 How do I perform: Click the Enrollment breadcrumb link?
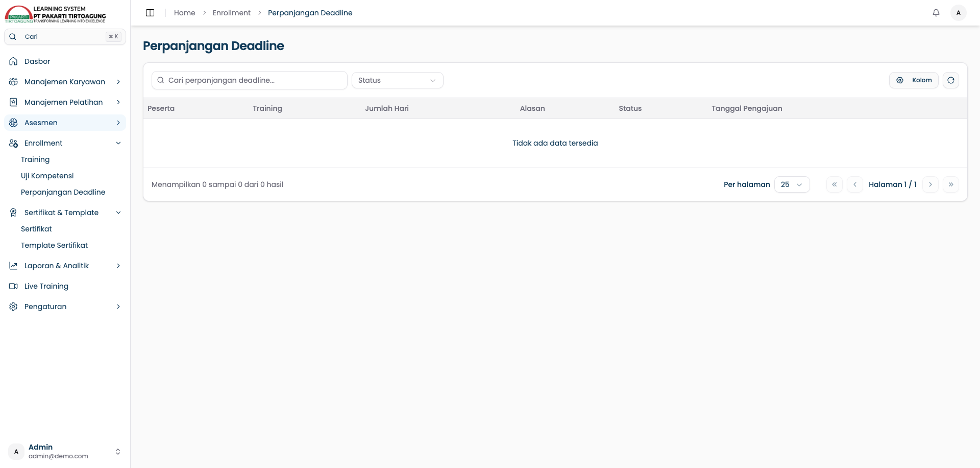(232, 13)
